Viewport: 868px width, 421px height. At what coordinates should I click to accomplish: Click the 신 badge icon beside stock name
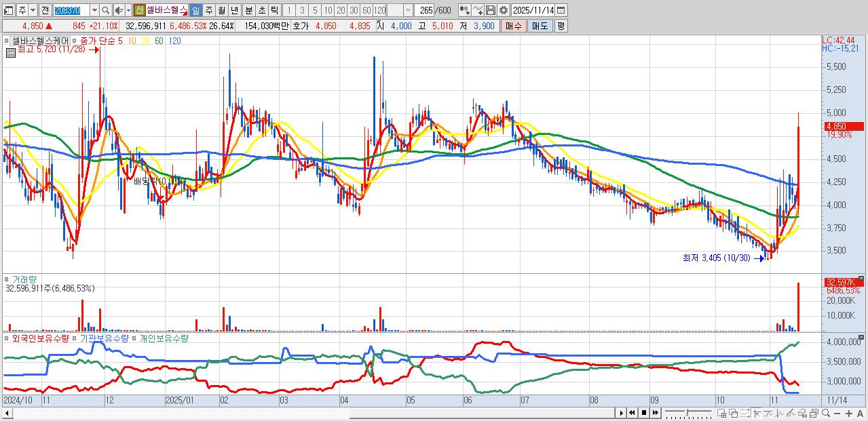click(139, 10)
